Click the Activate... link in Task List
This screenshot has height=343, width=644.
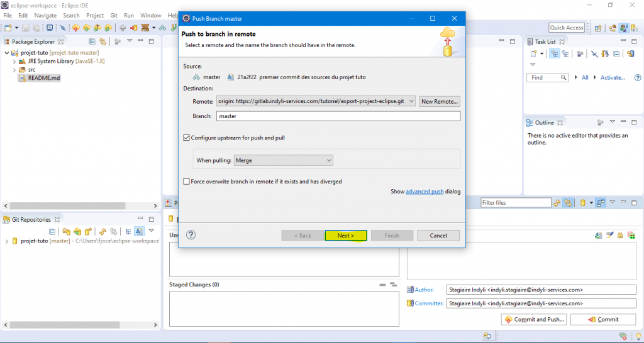613,77
